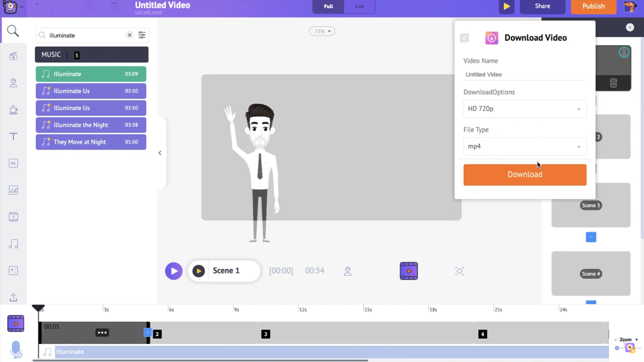Open the Music library note icon
644x362 pixels.
(x=13, y=244)
